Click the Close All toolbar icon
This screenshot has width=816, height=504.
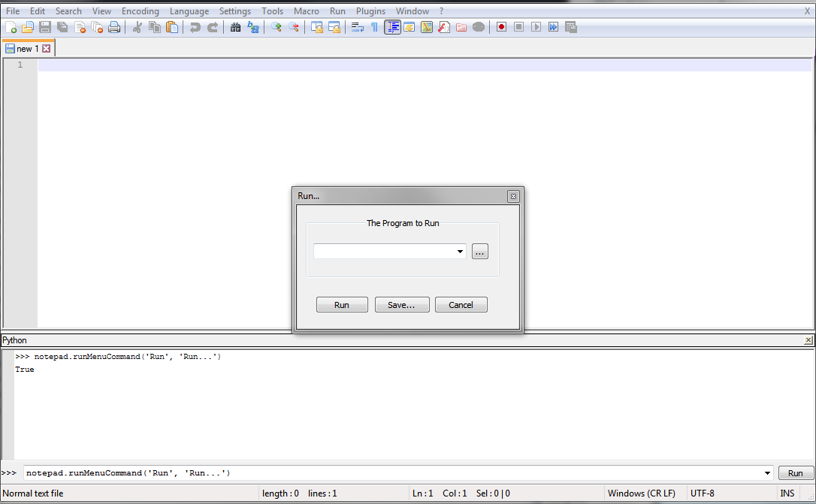97,28
